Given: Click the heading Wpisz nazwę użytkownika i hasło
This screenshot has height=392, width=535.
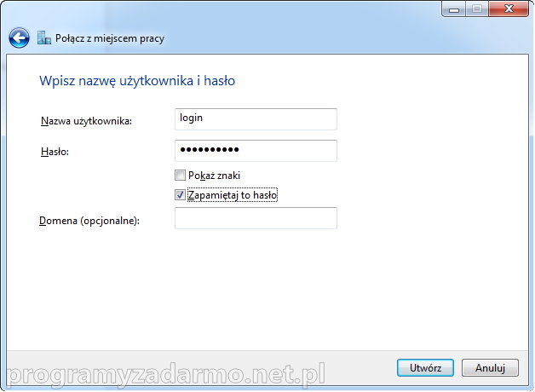Looking at the screenshot, I should (137, 81).
